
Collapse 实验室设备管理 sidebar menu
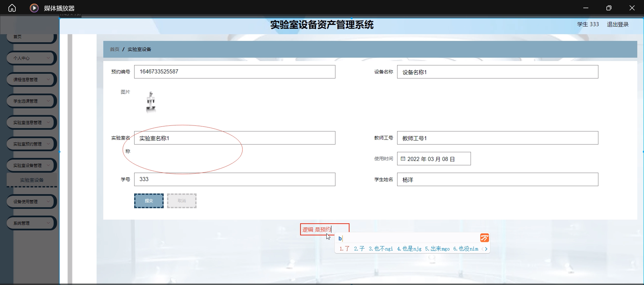click(x=32, y=165)
